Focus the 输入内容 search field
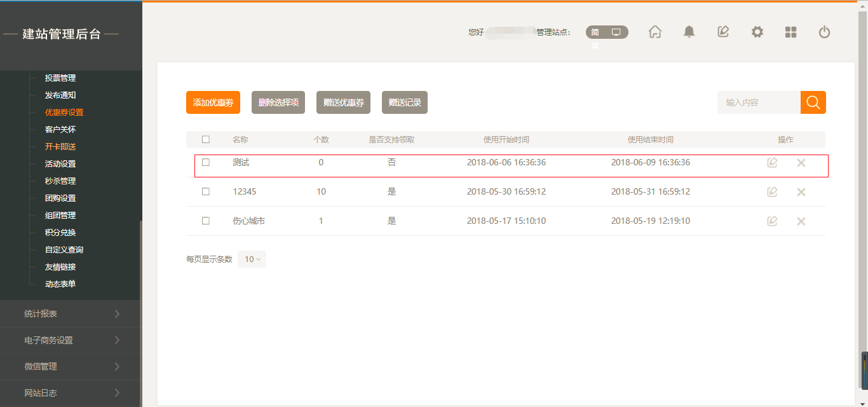 [759, 102]
